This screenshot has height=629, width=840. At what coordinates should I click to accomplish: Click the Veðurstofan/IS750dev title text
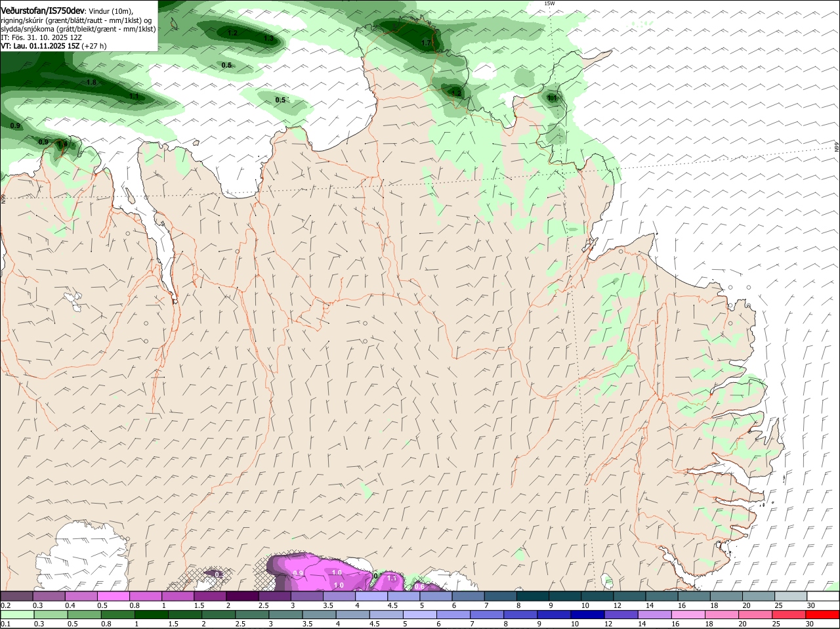tap(43, 11)
